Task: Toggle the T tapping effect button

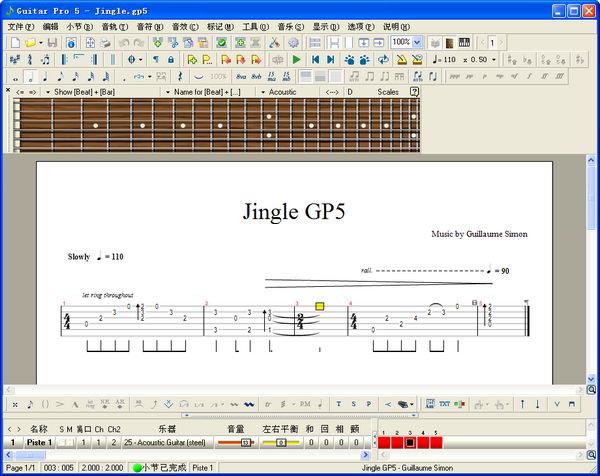Action: 339,404
